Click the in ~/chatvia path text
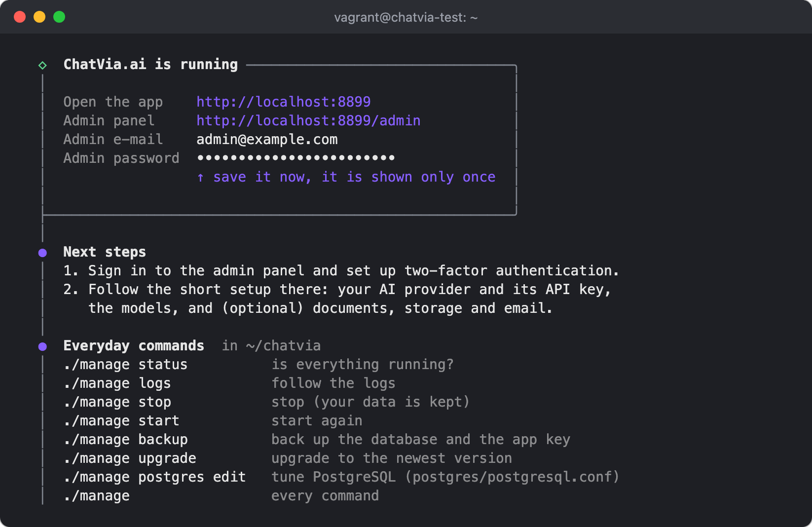The height and width of the screenshot is (527, 812). tap(271, 345)
